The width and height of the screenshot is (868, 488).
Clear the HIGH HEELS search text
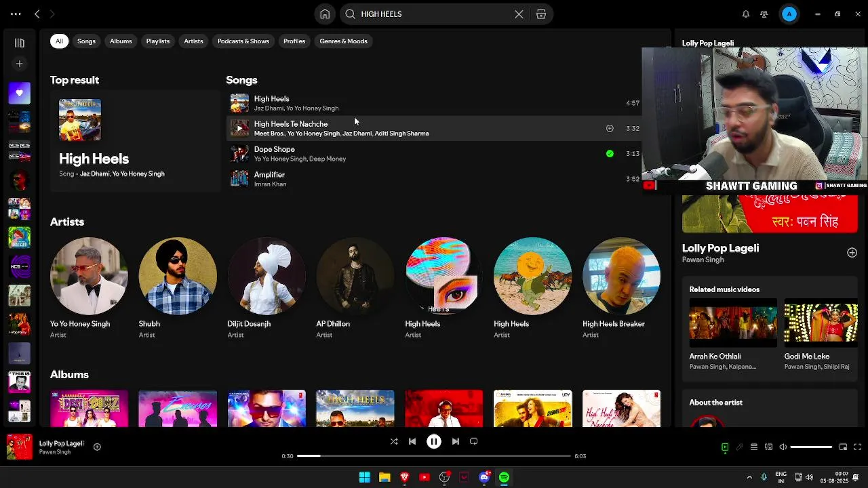(x=519, y=14)
